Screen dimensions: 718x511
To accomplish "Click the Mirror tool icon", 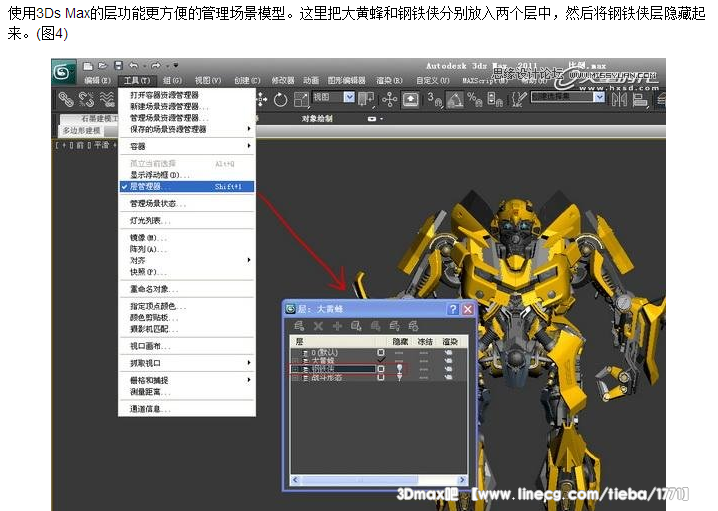I will click(619, 99).
